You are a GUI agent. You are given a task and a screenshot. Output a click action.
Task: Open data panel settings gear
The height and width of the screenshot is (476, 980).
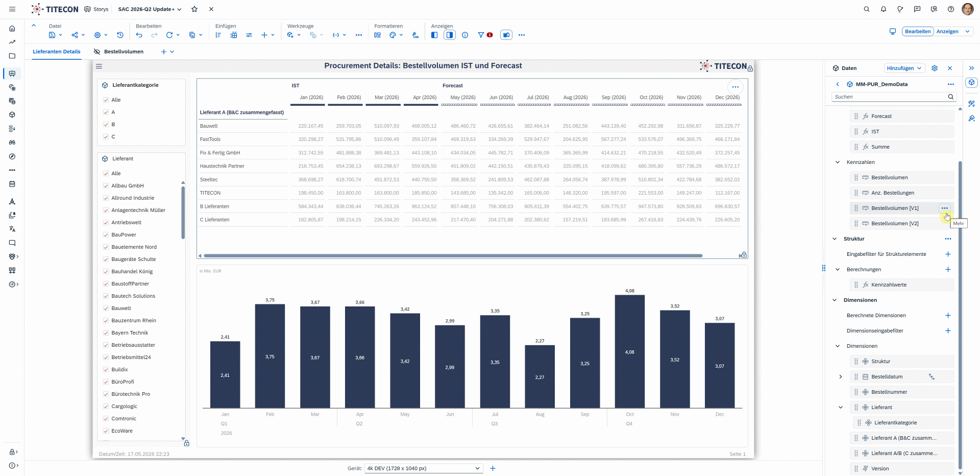pyautogui.click(x=935, y=68)
